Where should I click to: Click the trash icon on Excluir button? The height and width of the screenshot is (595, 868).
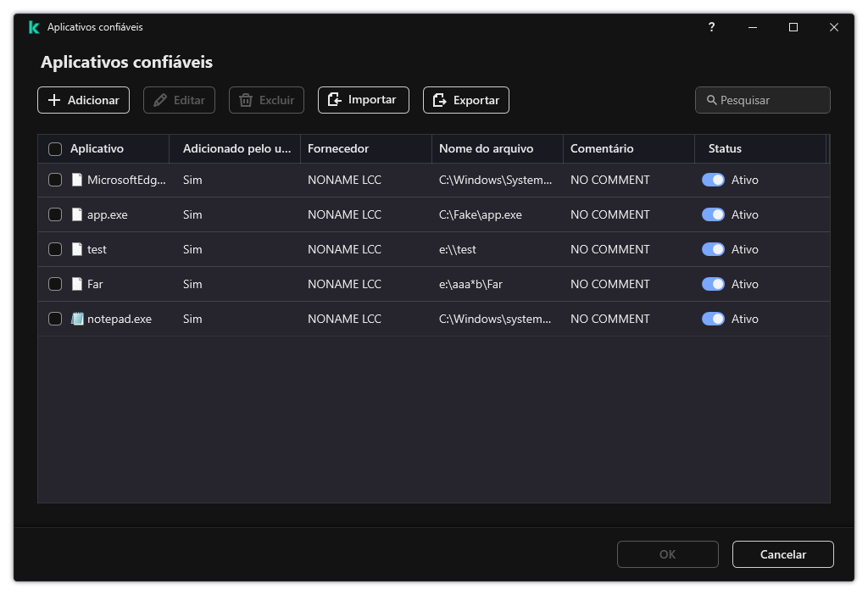[x=244, y=99]
